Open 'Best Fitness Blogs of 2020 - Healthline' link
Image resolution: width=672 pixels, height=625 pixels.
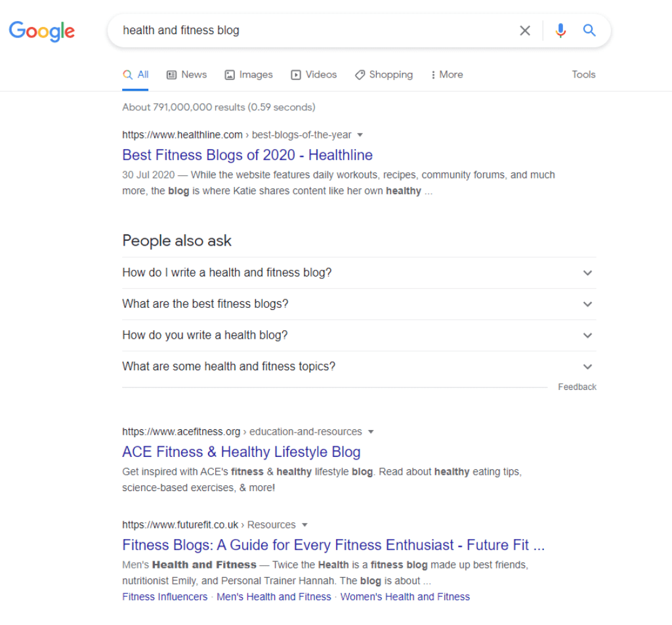[247, 155]
